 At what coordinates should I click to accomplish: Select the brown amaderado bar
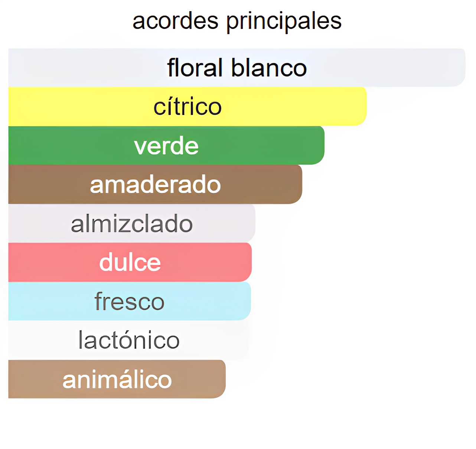click(155, 184)
